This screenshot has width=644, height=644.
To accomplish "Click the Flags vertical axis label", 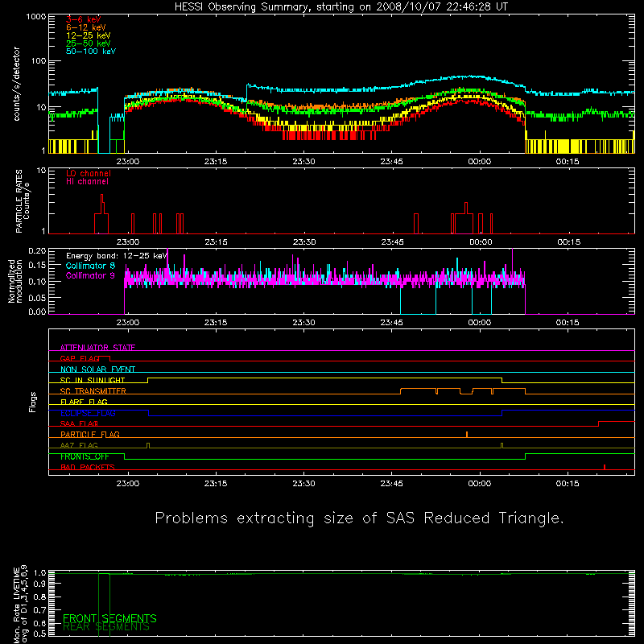I will pyautogui.click(x=33, y=402).
